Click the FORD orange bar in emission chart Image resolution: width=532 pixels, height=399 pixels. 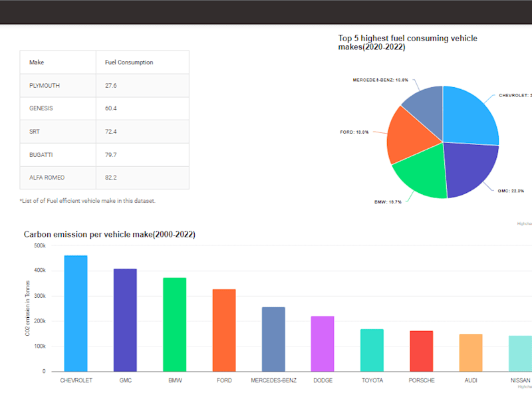pyautogui.click(x=224, y=331)
